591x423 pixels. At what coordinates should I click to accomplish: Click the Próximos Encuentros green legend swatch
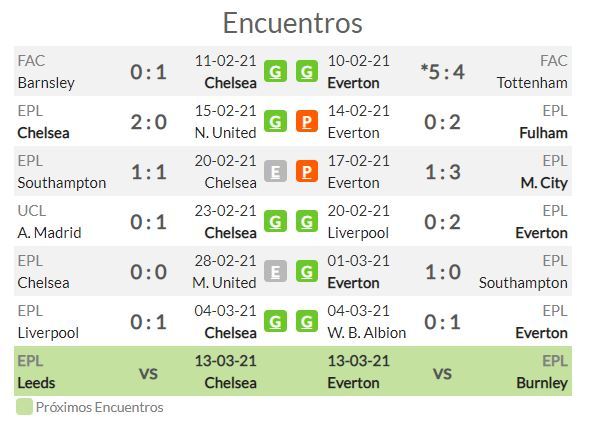click(x=24, y=407)
